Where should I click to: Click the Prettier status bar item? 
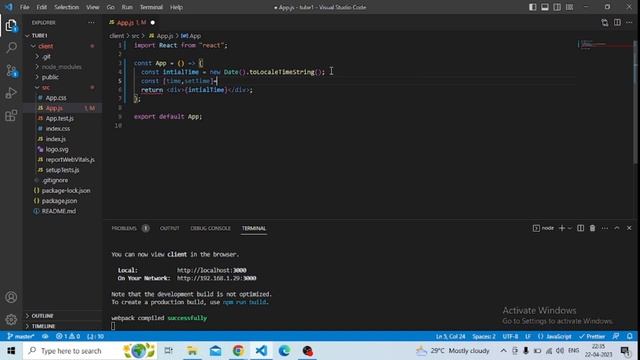coord(592,336)
